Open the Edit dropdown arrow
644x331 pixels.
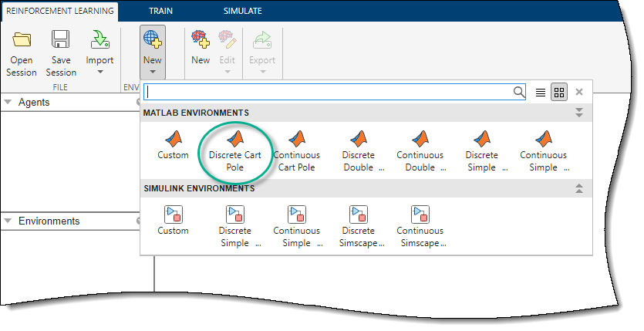coord(227,73)
